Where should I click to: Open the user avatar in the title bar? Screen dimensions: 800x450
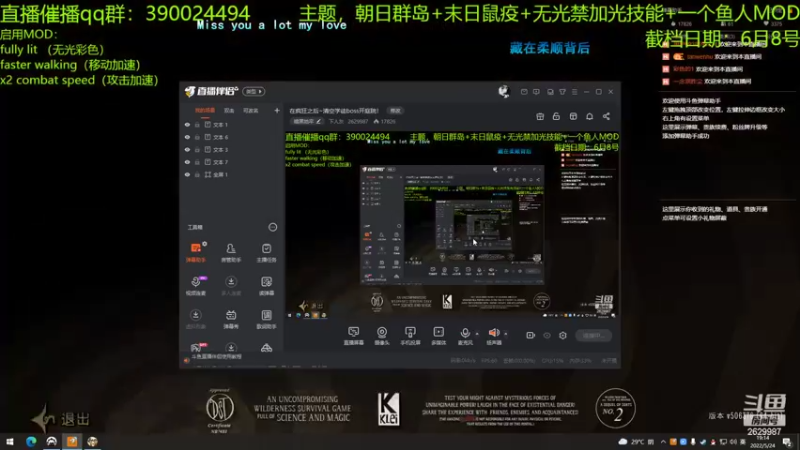(x=504, y=91)
